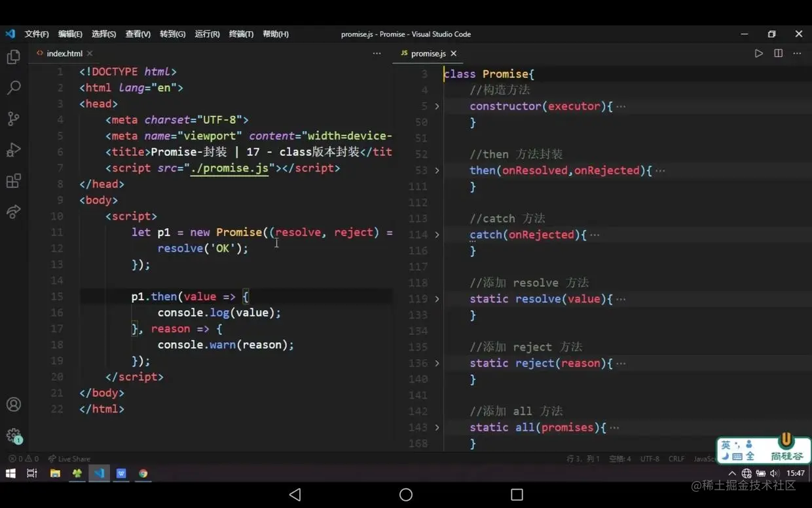Screen dimensions: 812x508
Task: Click Live Share in the status bar
Action: [x=69, y=459]
